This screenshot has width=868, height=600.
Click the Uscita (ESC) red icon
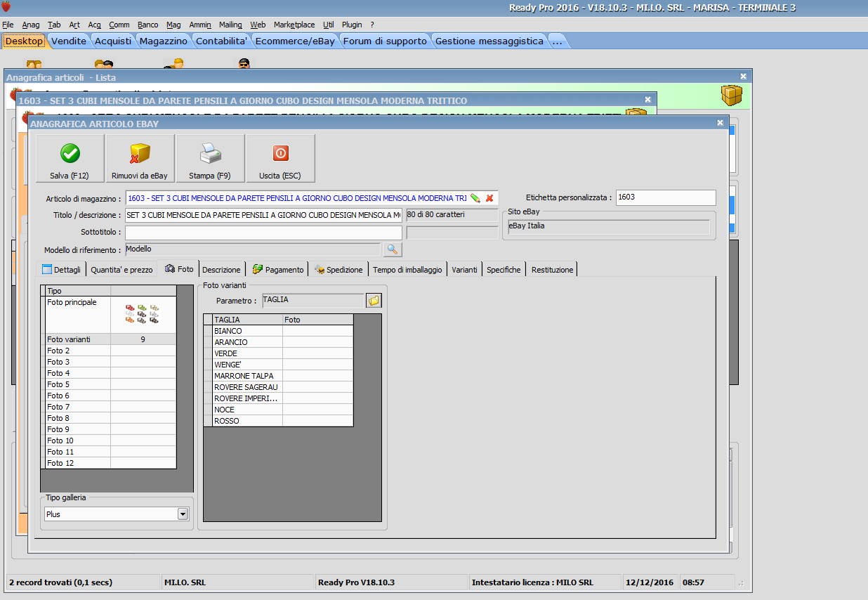(x=280, y=153)
